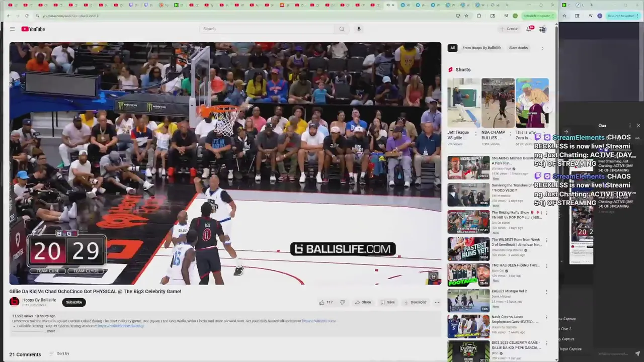
Task: Save the video to a playlist
Action: point(387,302)
